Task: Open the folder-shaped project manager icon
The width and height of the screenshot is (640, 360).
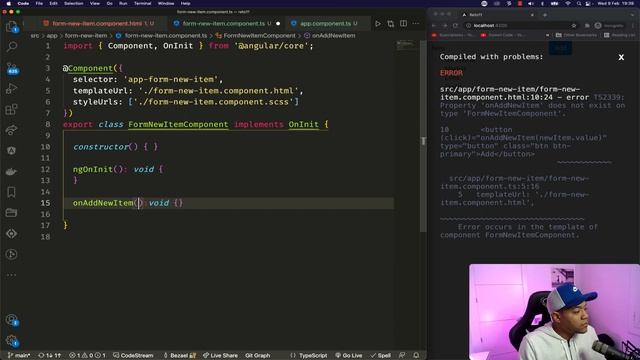Action: tap(11, 213)
